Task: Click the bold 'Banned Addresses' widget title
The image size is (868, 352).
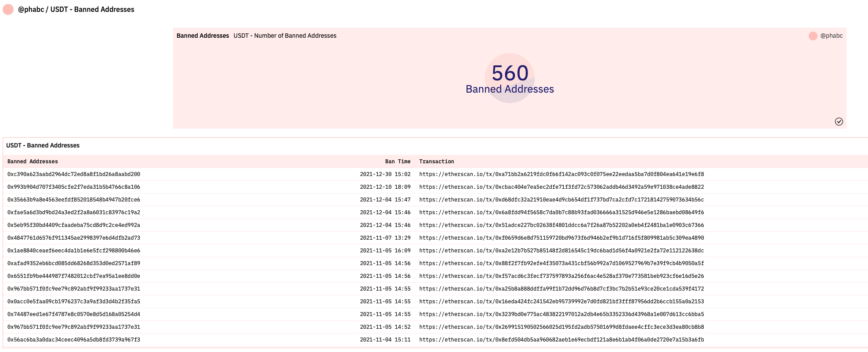Action: (x=203, y=36)
